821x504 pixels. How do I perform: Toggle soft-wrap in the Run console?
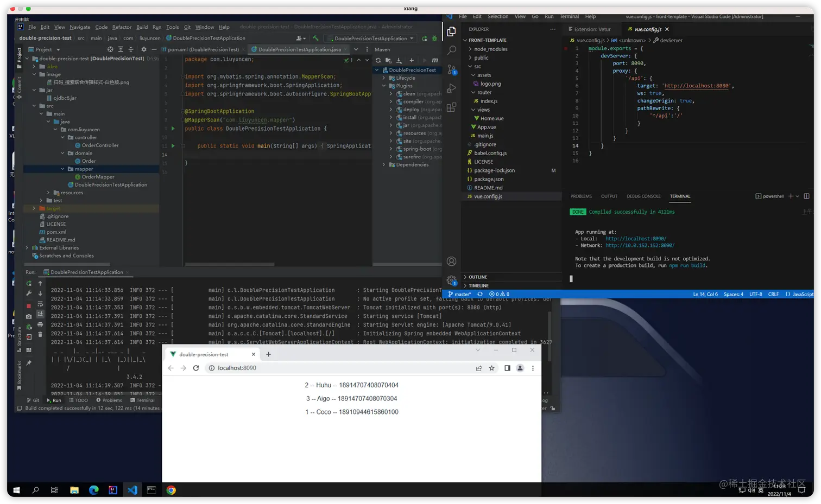click(40, 304)
